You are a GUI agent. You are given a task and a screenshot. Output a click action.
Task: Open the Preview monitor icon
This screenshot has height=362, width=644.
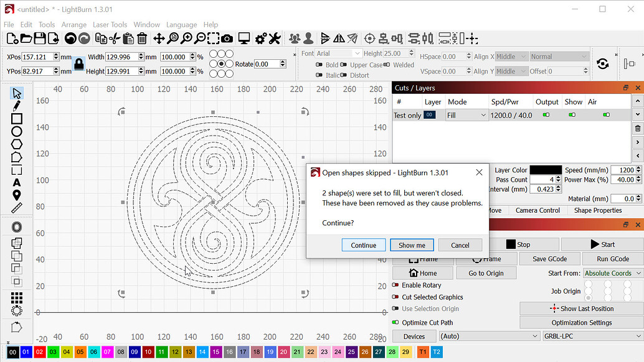(x=244, y=39)
